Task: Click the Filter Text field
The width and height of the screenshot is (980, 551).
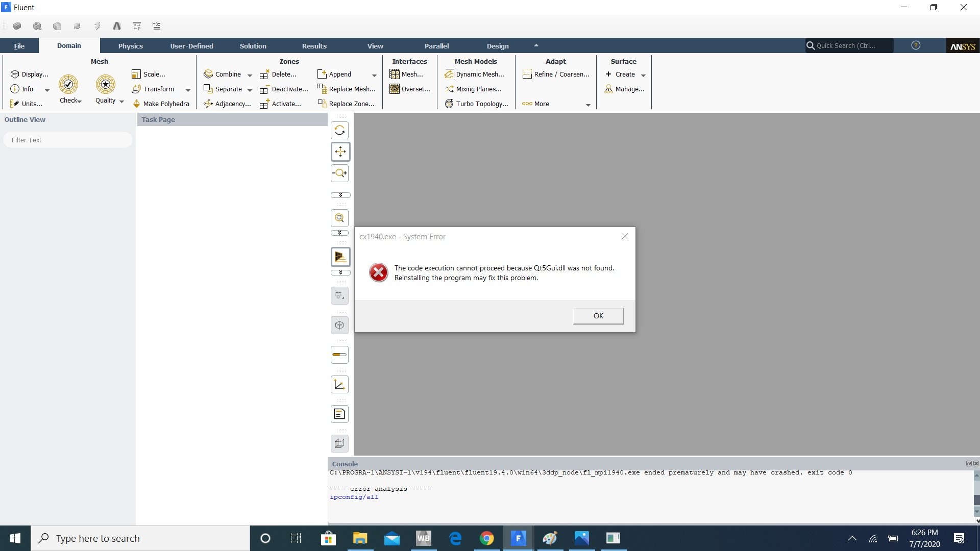Action: point(68,140)
